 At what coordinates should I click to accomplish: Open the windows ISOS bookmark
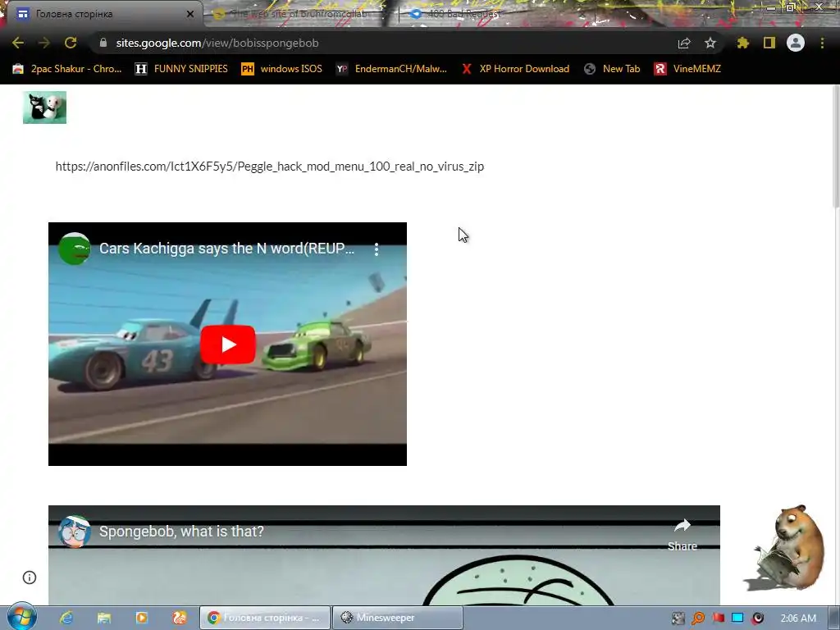coord(282,69)
